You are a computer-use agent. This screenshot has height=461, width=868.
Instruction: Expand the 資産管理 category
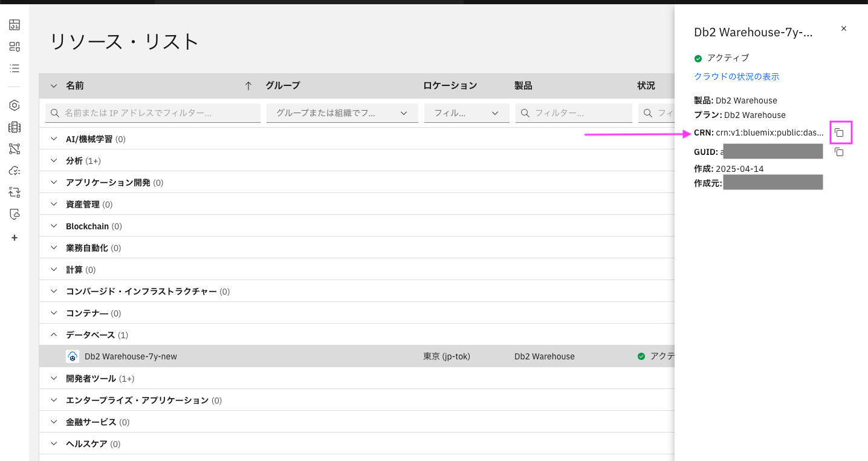[x=53, y=204]
